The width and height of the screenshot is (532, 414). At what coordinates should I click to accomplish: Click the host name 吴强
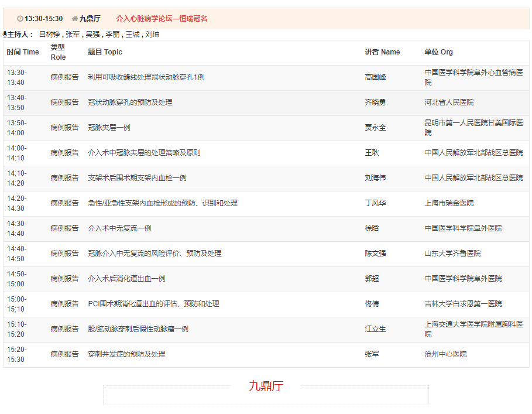point(92,35)
